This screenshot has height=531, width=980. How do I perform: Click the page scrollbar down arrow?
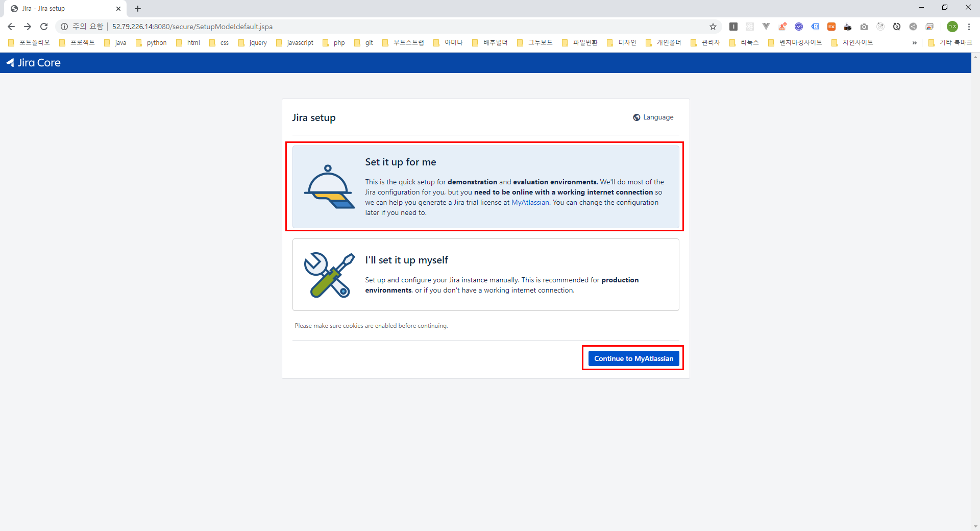tap(975, 526)
